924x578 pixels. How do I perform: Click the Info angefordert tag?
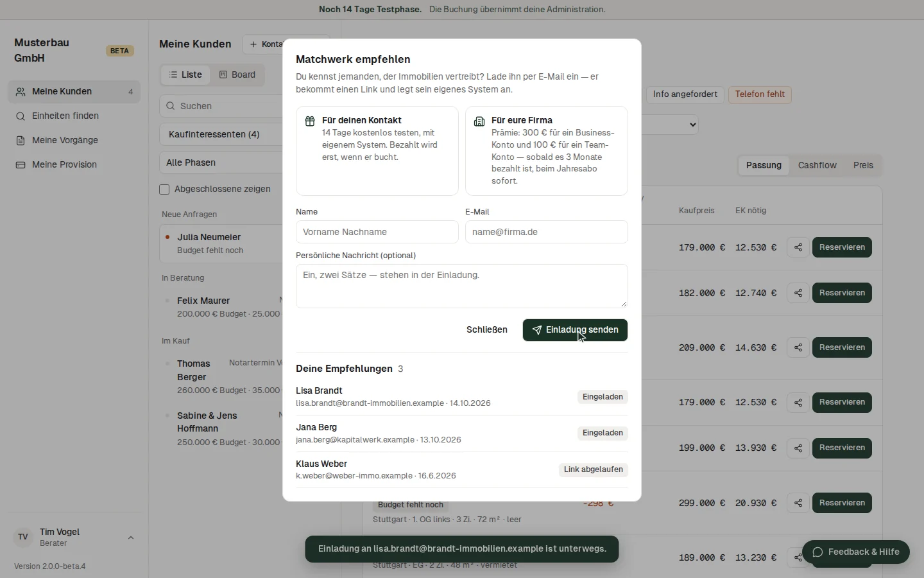tap(685, 94)
